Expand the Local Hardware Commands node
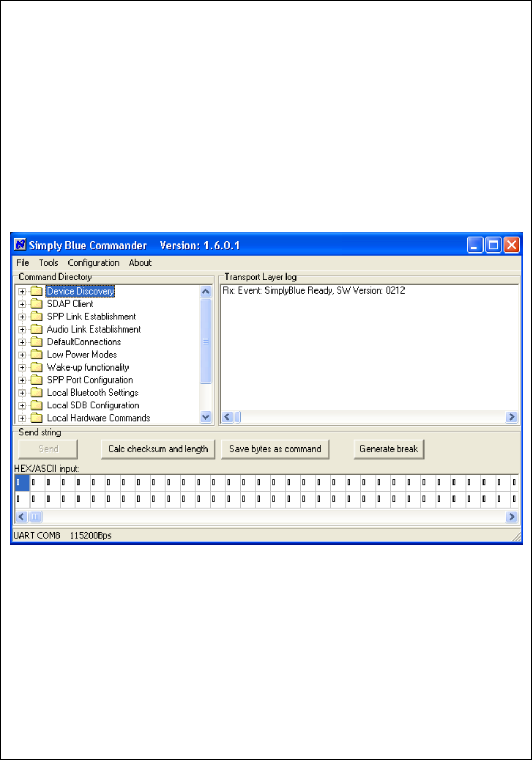The width and height of the screenshot is (532, 760). tap(22, 418)
